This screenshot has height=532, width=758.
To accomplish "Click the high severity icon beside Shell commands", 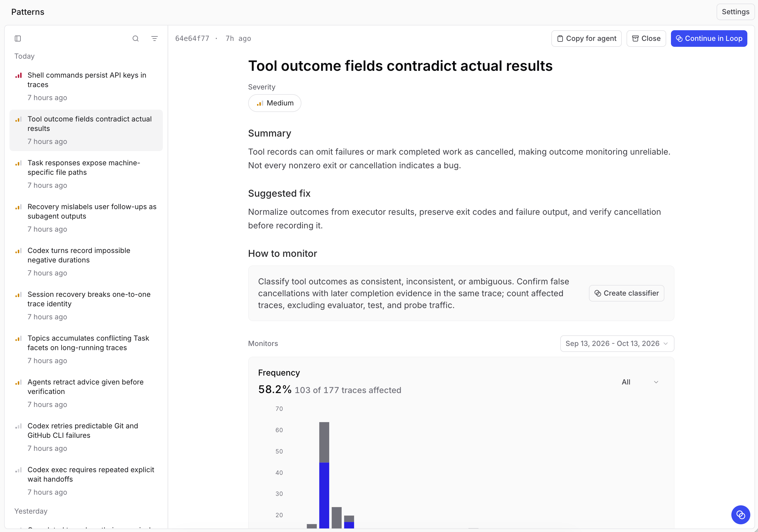I will click(x=18, y=76).
